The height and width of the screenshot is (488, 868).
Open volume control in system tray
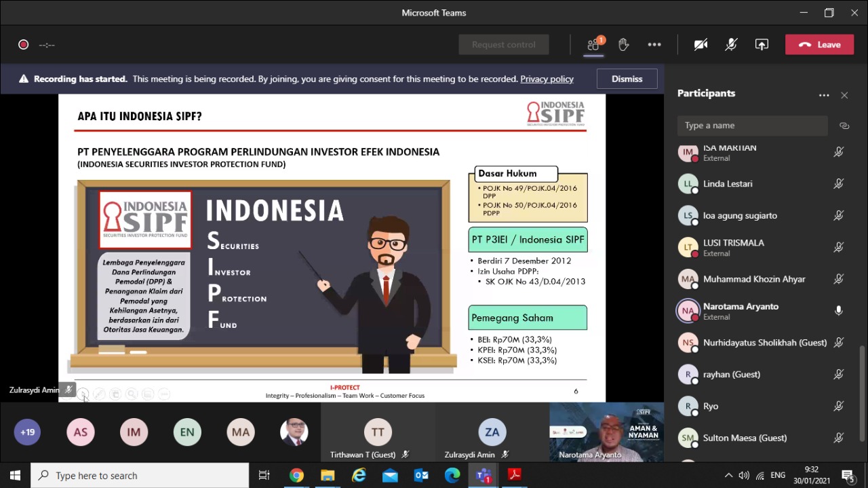pos(744,475)
